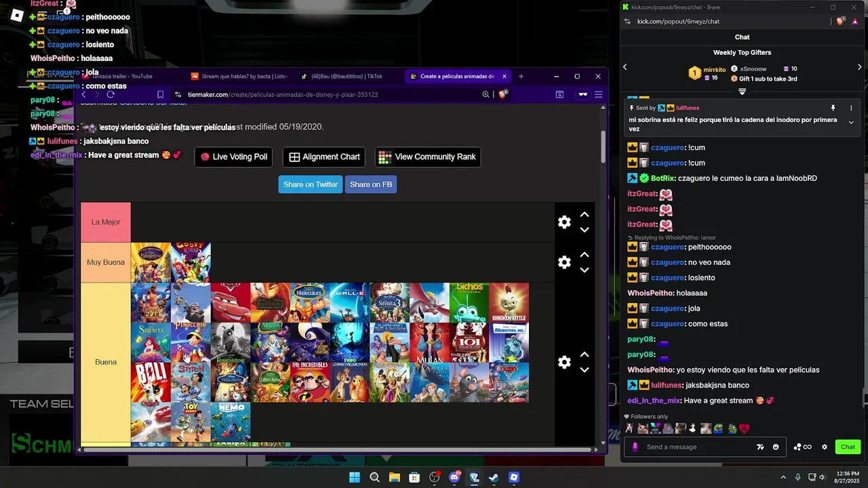Open new tab in tiermaker browser
The height and width of the screenshot is (488, 868).
pos(521,77)
